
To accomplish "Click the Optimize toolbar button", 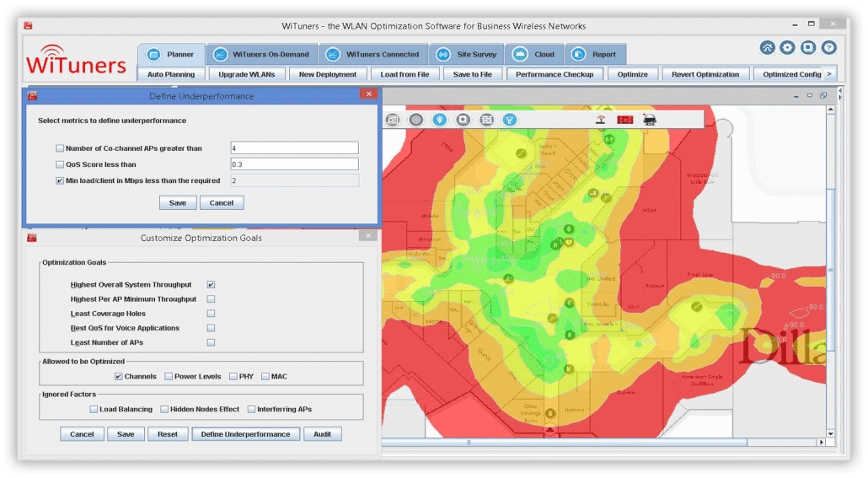I will 632,74.
